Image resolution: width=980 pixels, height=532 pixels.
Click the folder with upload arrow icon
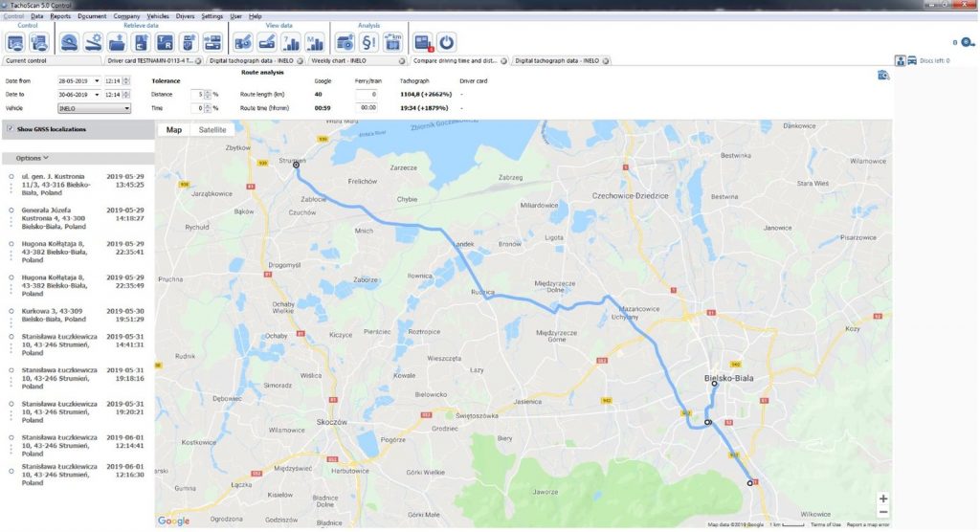[117, 42]
